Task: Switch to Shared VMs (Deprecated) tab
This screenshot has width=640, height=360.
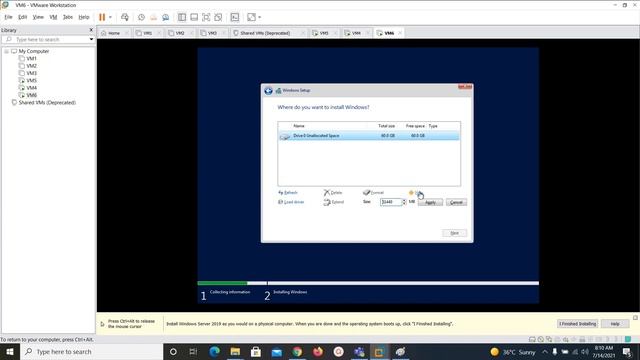Action: (x=265, y=33)
